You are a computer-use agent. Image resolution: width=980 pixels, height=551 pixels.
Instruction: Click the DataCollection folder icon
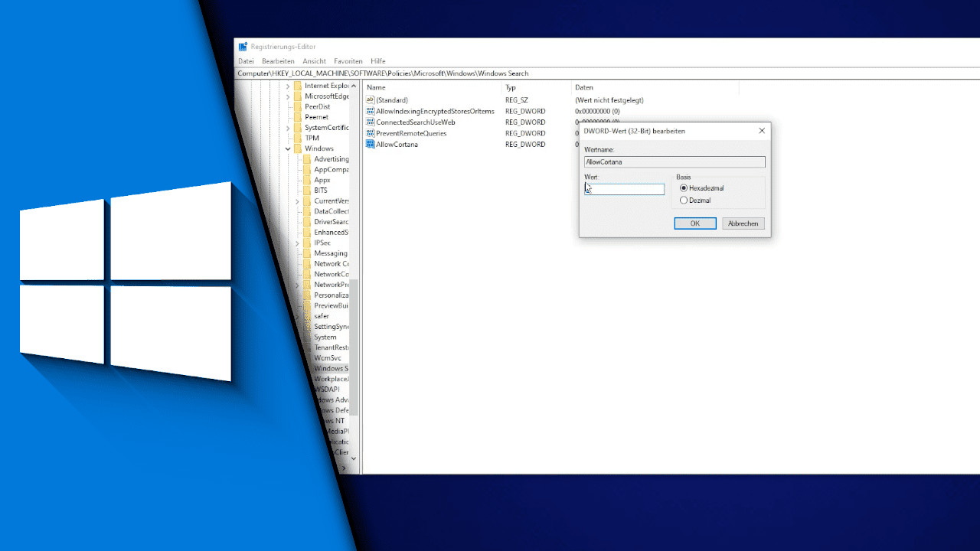[x=307, y=211]
